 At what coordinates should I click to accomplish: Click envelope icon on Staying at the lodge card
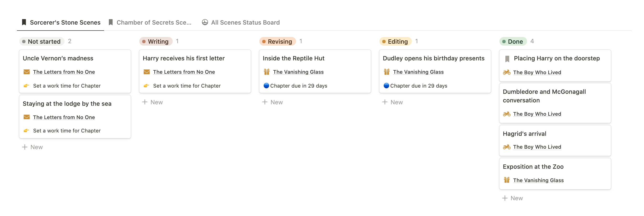26,117
